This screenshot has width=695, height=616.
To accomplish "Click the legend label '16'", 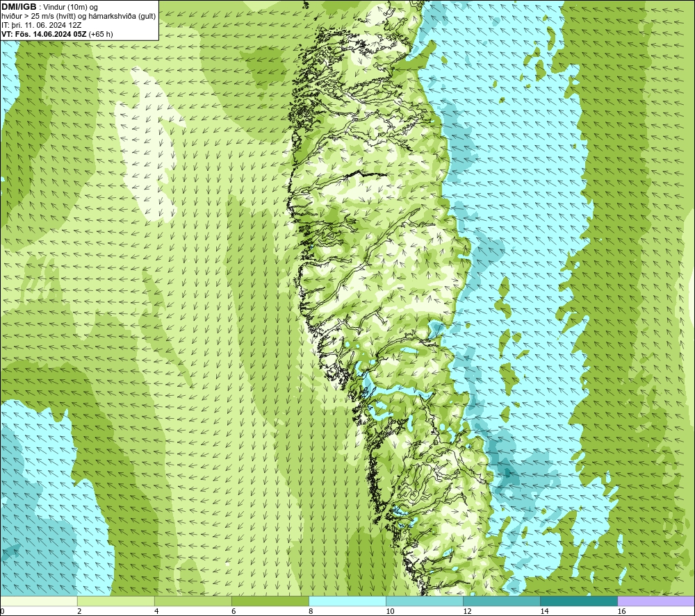I will pyautogui.click(x=621, y=611).
